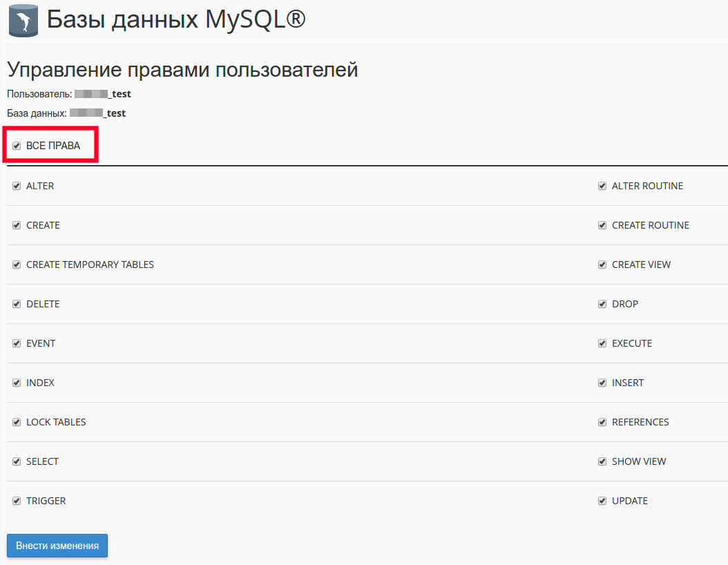This screenshot has width=728, height=565.
Task: Toggle the DROP privilege checkbox
Action: (x=602, y=304)
